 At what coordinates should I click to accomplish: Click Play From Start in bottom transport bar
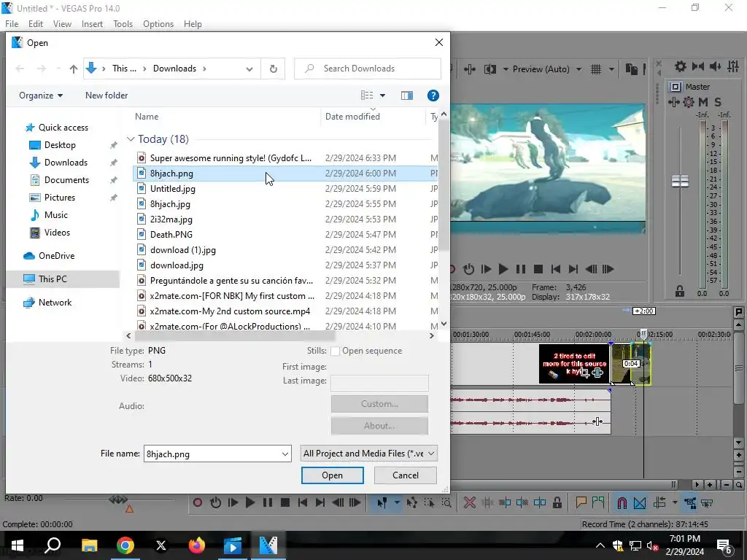[233, 502]
